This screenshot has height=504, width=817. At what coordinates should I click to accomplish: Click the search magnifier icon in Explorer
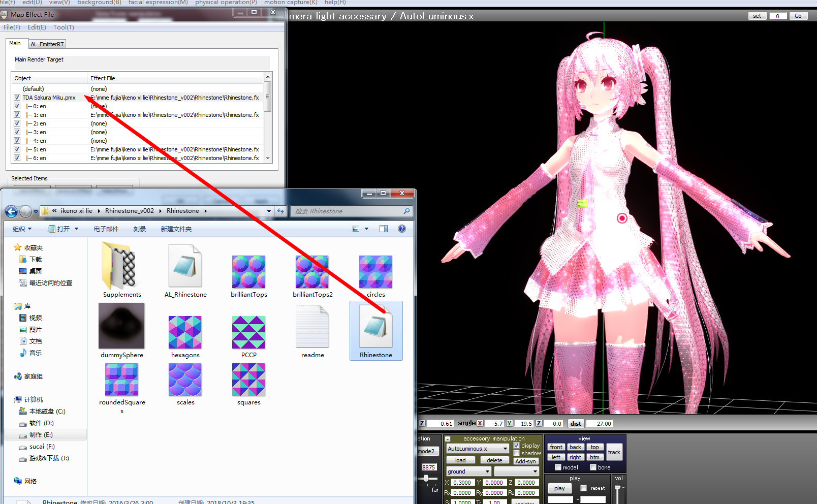click(x=406, y=211)
